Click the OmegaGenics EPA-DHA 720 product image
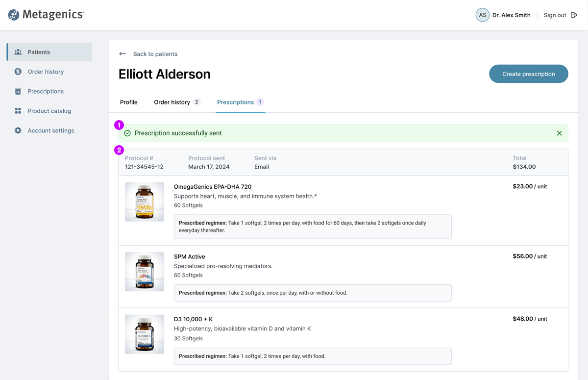 (x=145, y=202)
